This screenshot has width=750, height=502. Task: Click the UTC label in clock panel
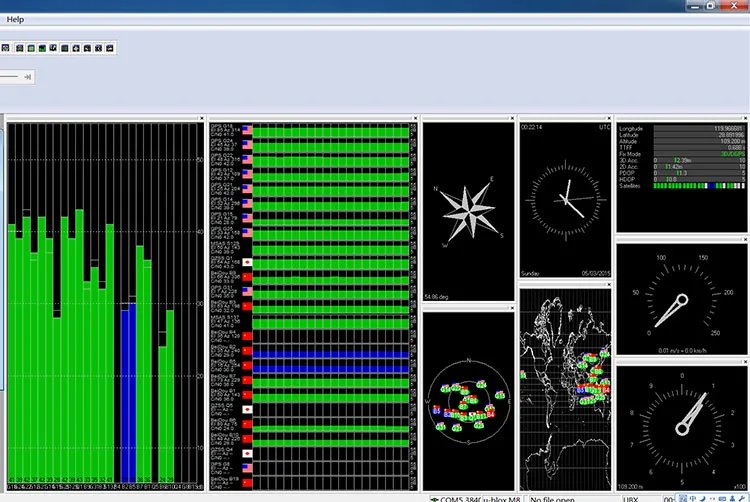click(x=604, y=127)
